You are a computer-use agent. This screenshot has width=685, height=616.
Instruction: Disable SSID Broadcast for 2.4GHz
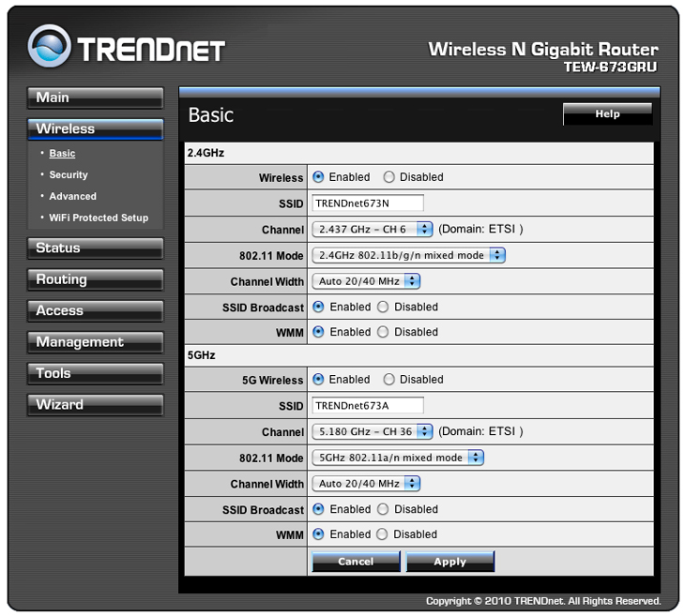[383, 307]
